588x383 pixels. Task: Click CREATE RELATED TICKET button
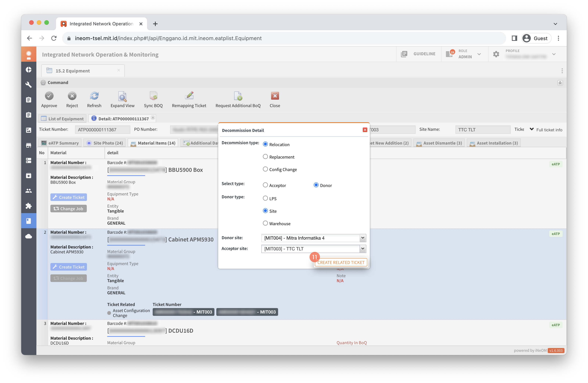341,262
